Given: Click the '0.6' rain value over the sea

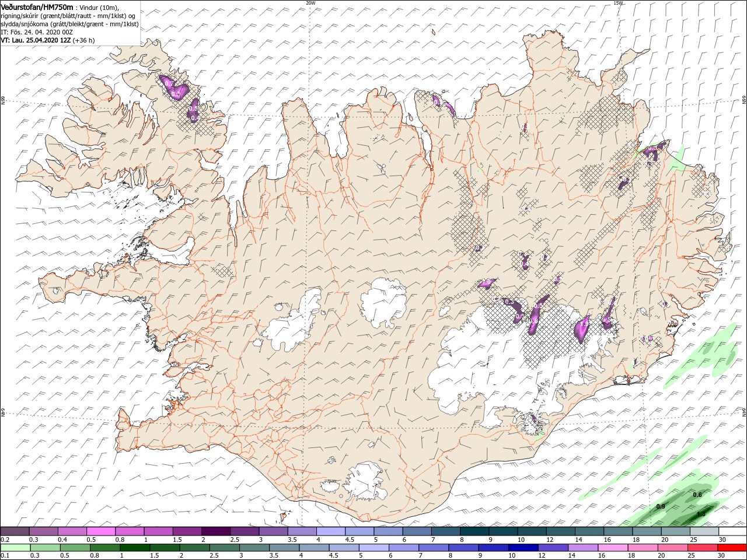Looking at the screenshot, I should 697,495.
